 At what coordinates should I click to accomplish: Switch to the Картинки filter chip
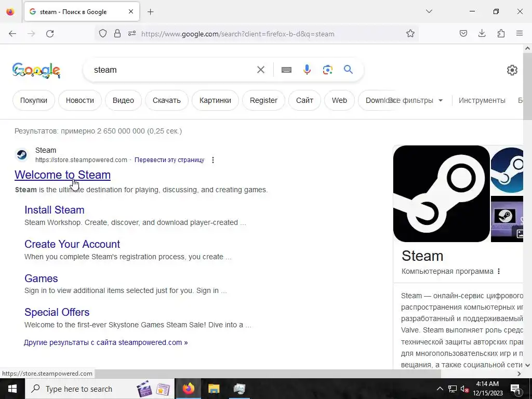(215, 100)
